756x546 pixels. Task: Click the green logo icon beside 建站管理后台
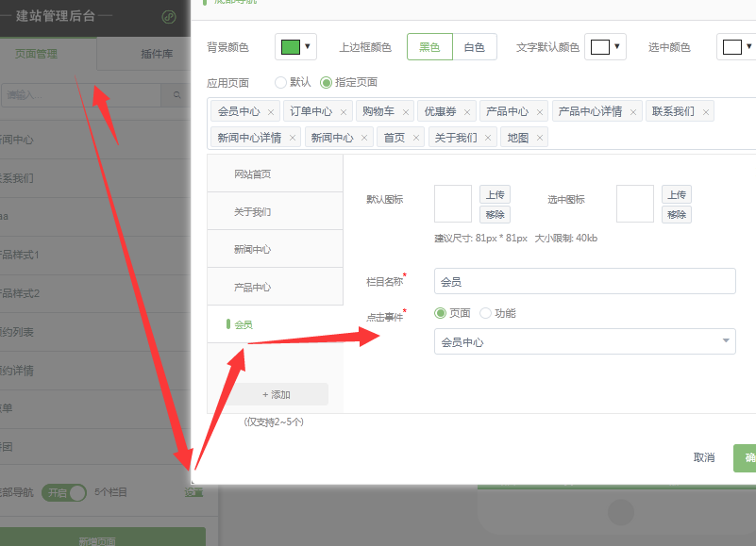click(169, 16)
